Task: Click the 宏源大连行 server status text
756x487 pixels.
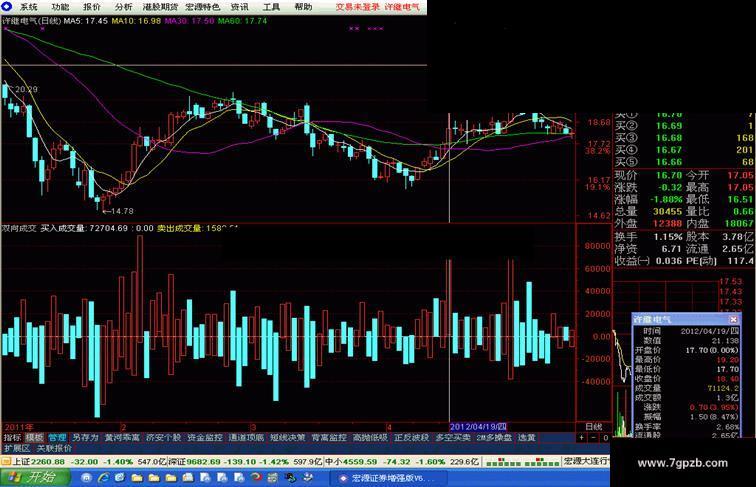Action: 587,462
